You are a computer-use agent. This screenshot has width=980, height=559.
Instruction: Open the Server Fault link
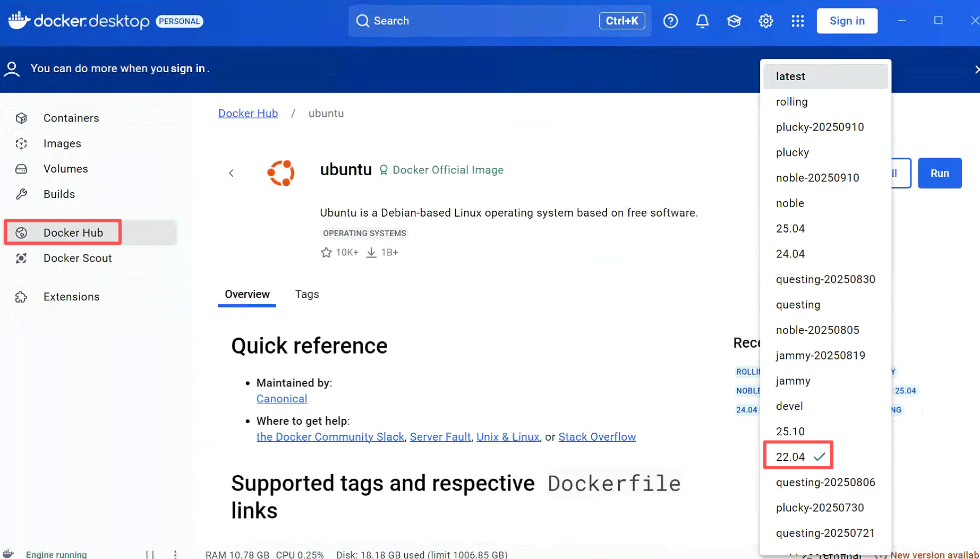[440, 437]
